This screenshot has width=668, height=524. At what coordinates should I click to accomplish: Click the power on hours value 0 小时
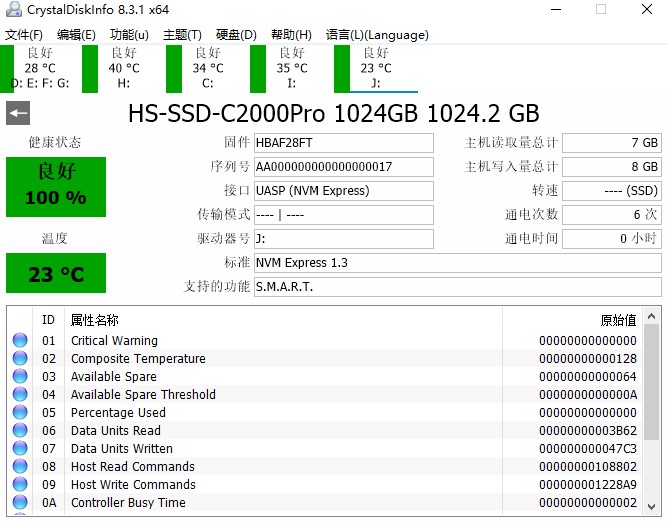pyautogui.click(x=612, y=239)
